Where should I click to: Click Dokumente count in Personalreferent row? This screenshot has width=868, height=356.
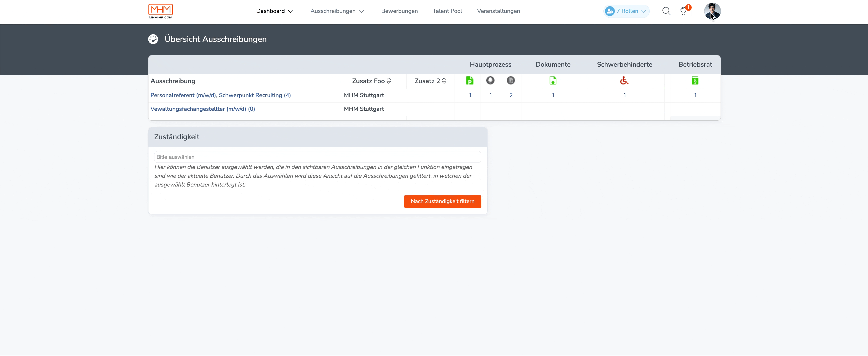coord(553,95)
